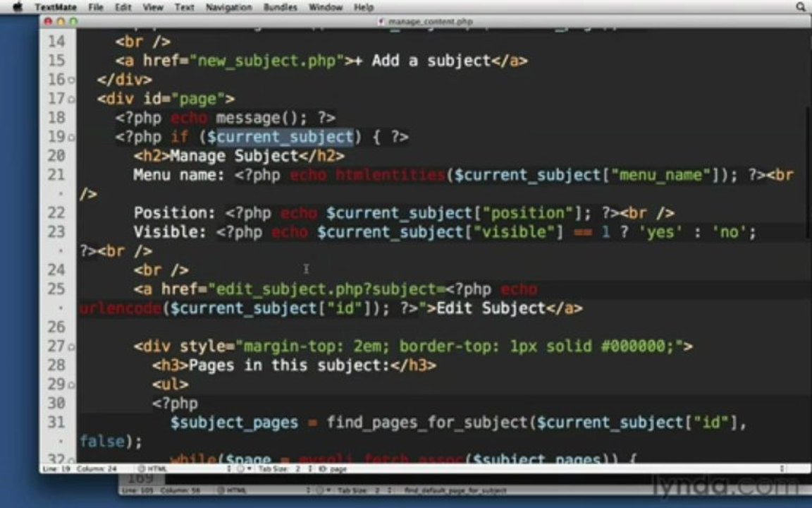Click the Line 19 Column 24 indicator

pos(80,468)
